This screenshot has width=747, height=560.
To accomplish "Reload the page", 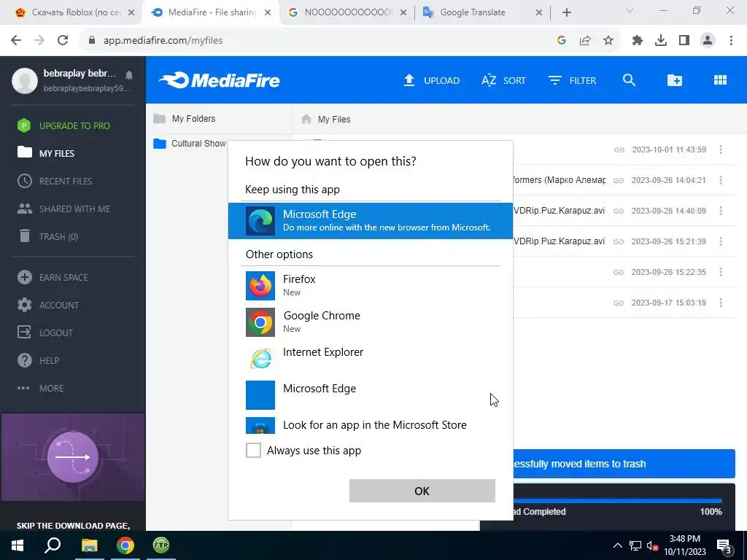I will tap(63, 40).
